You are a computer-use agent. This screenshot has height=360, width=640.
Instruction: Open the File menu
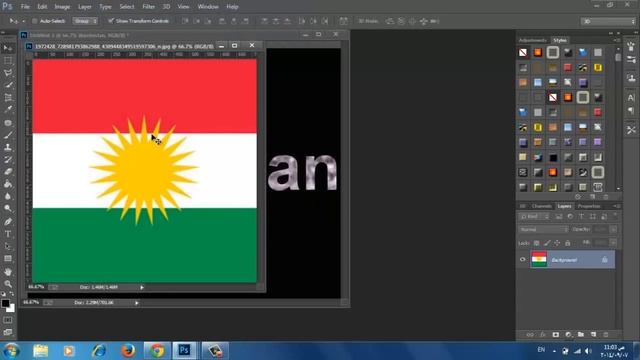pyautogui.click(x=25, y=7)
